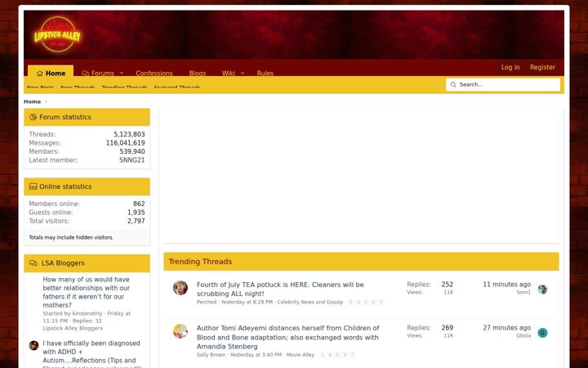Click the LSA Bloggers chat bubbles icon

pyautogui.click(x=33, y=263)
